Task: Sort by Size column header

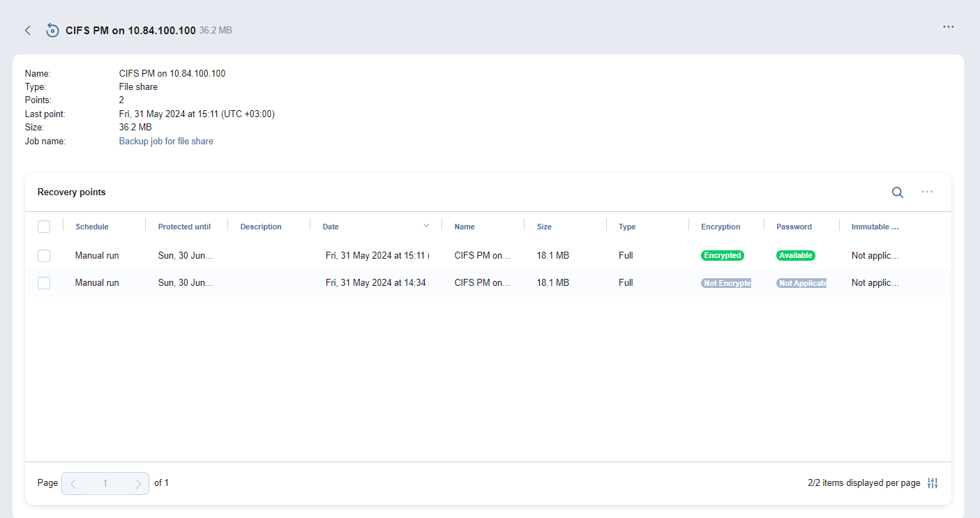Action: [544, 227]
